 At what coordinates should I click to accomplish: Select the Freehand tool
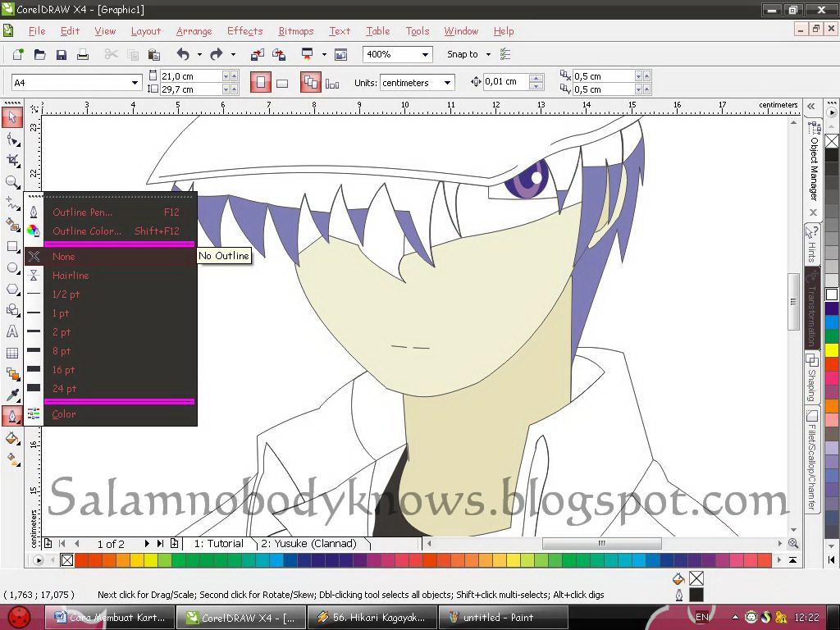tap(12, 203)
